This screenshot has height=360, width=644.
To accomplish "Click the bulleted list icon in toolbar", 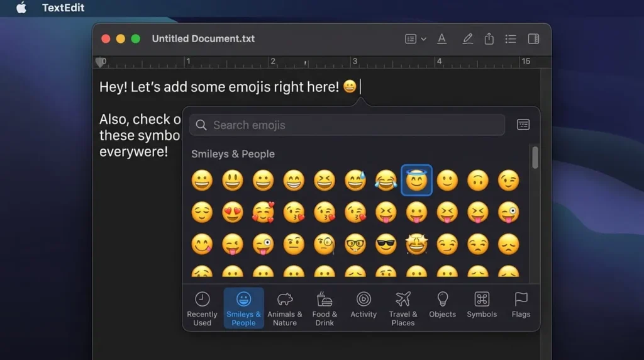I will [511, 38].
